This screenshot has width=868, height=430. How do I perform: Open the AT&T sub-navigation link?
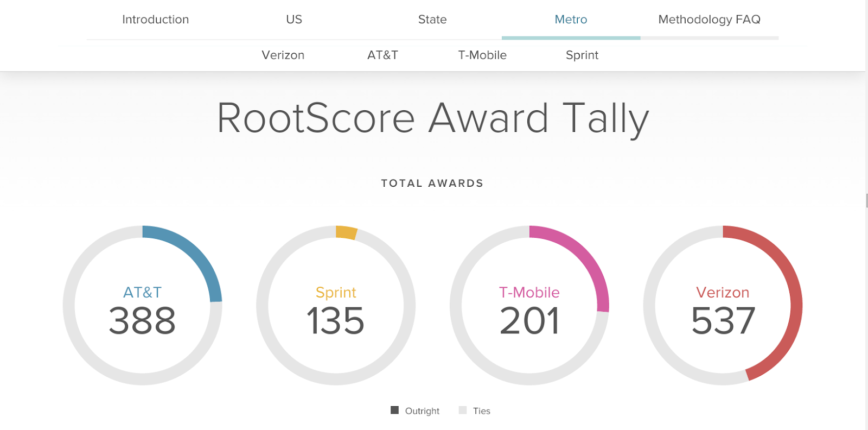(x=382, y=55)
